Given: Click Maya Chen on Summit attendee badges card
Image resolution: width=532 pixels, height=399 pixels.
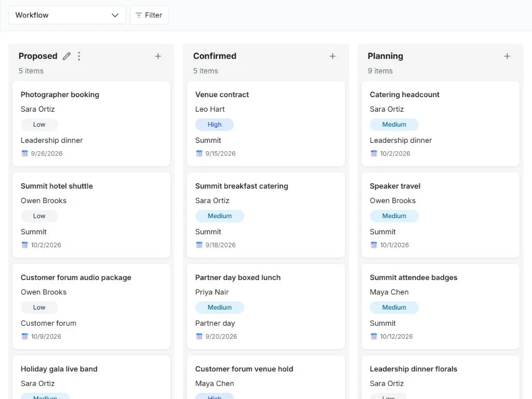Looking at the screenshot, I should (x=389, y=292).
